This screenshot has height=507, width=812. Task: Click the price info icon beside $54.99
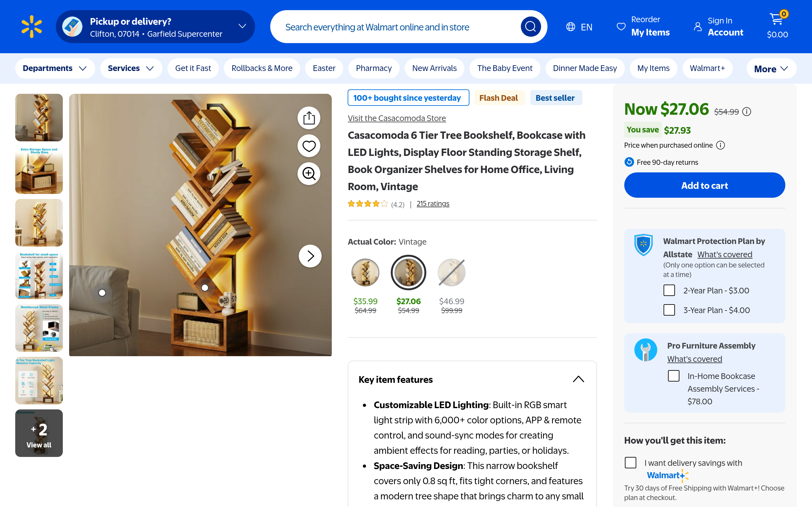(747, 112)
